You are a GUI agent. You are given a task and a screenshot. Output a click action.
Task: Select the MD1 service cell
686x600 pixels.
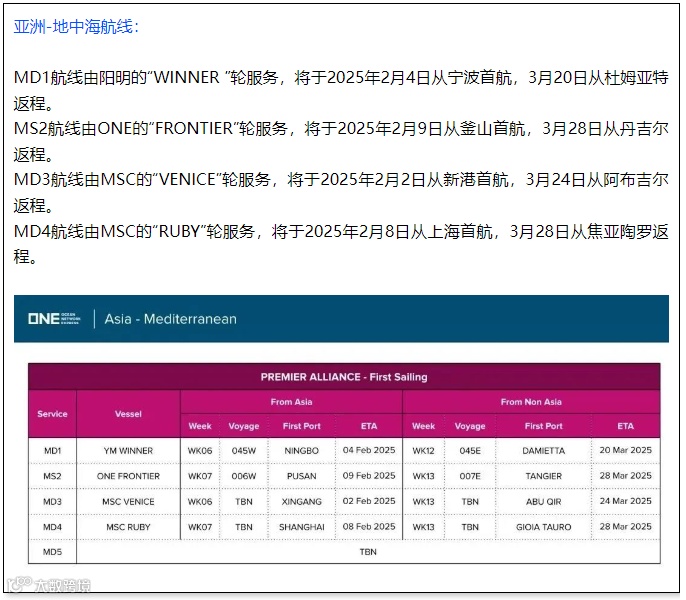[52, 451]
